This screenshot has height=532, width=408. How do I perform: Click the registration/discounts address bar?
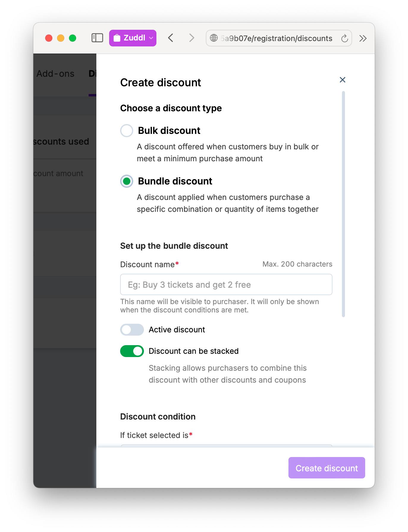[x=277, y=38]
